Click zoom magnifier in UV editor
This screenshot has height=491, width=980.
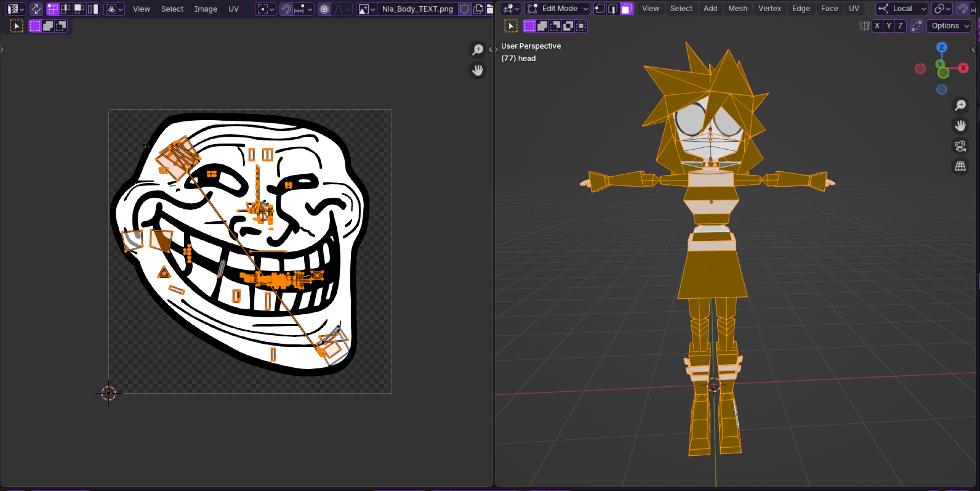tap(478, 49)
